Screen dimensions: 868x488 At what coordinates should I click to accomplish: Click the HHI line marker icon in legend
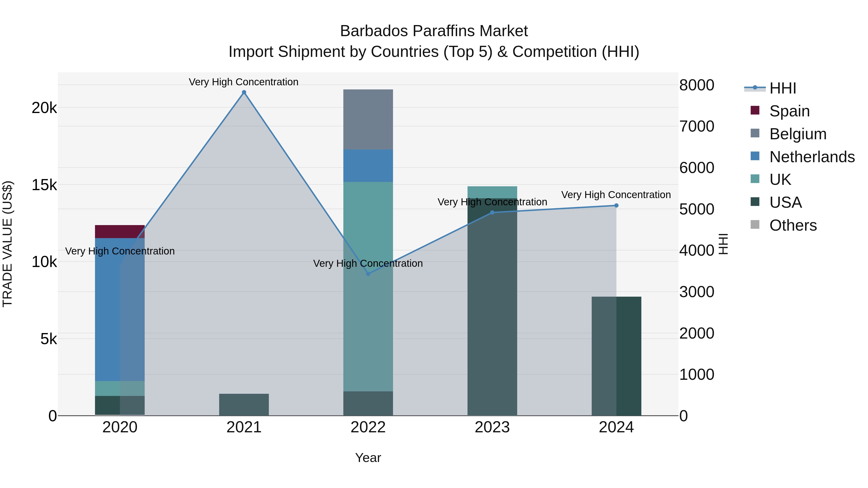755,88
